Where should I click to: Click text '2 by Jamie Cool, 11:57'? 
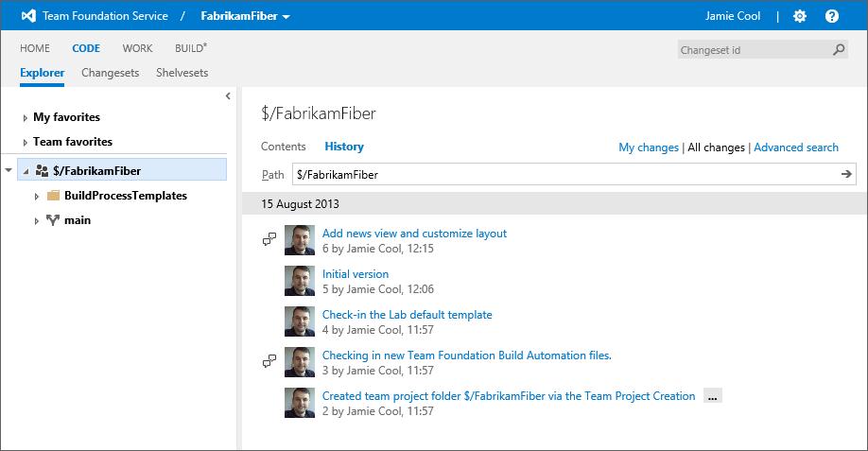coord(378,411)
